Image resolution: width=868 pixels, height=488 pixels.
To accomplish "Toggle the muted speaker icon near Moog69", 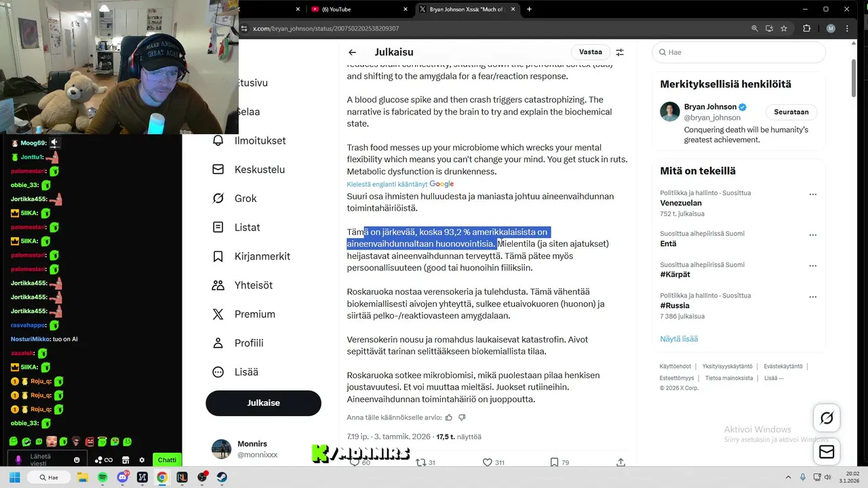I will 55,142.
